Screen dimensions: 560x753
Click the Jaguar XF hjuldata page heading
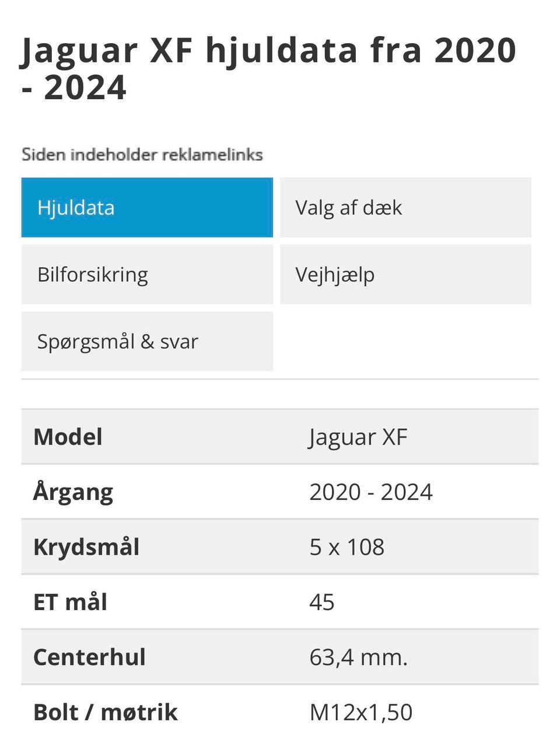pyautogui.click(x=268, y=68)
